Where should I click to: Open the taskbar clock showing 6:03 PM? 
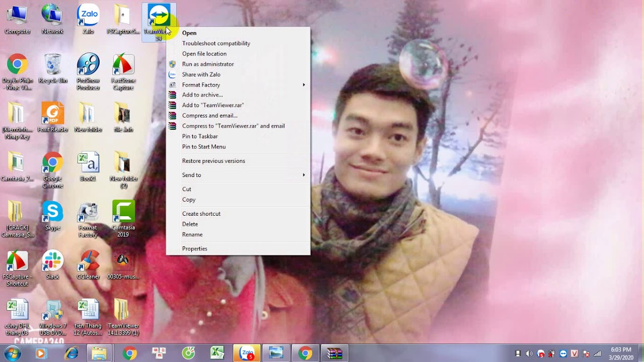tap(621, 353)
